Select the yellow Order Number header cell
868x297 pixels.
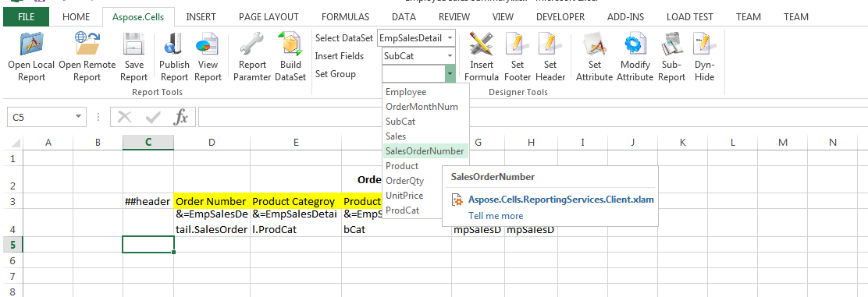212,201
